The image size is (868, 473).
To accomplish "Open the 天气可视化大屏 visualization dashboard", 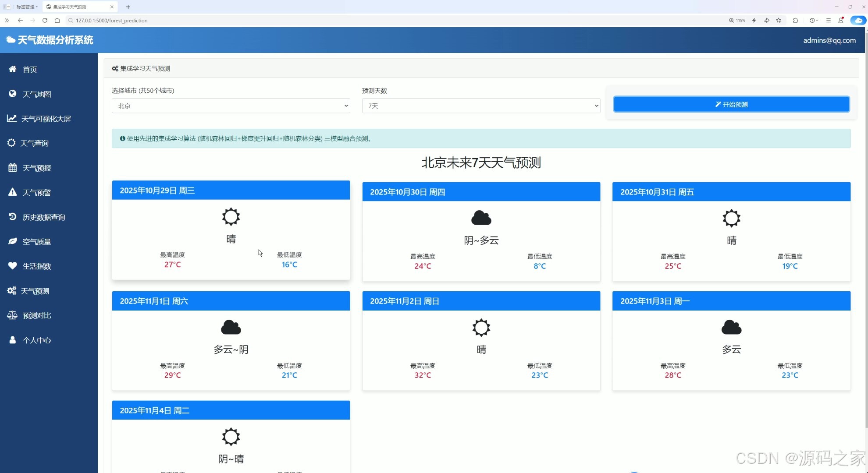I will (x=46, y=118).
